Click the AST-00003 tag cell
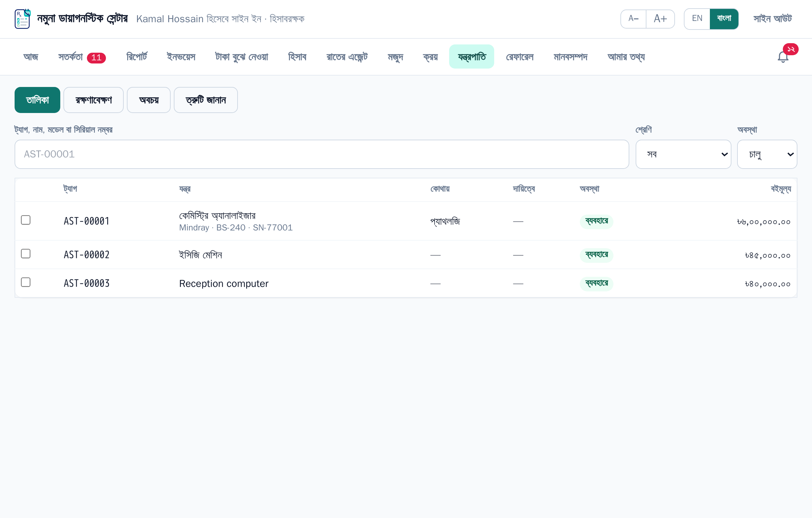Screen dimensions: 812x518 (87, 283)
